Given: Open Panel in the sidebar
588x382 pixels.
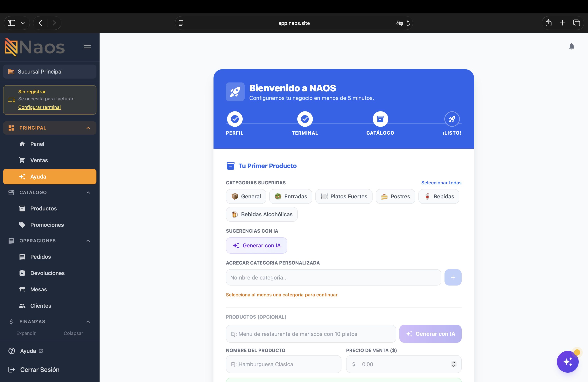Looking at the screenshot, I should (x=50, y=144).
